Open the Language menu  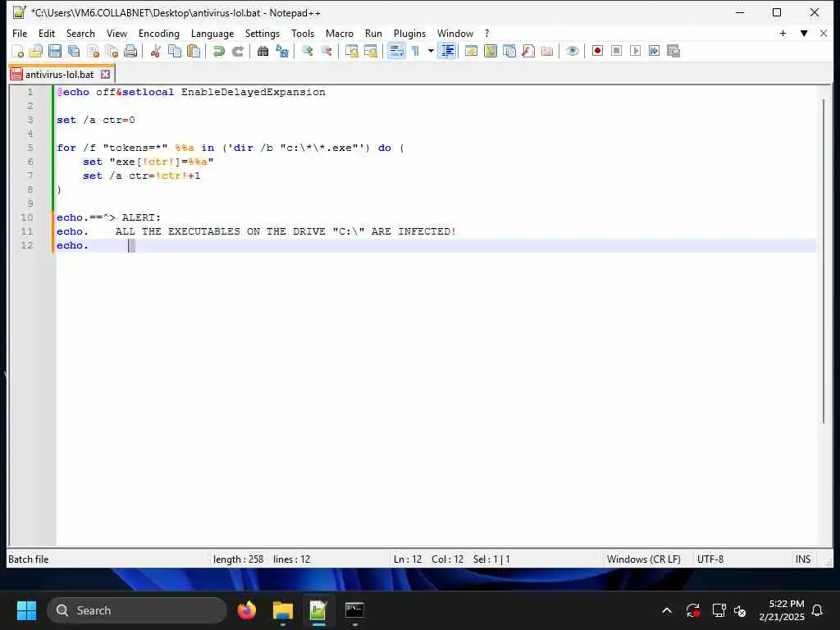click(212, 33)
